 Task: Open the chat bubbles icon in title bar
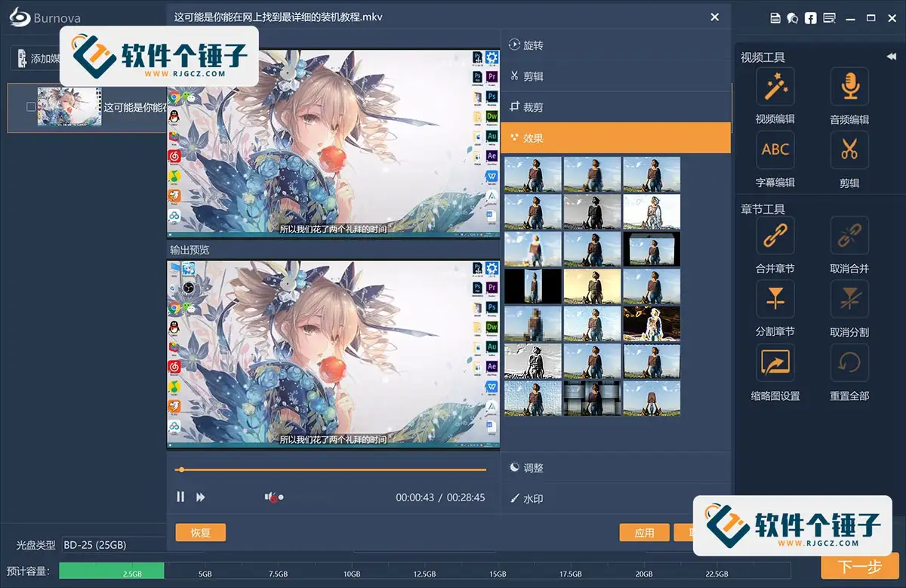click(793, 18)
